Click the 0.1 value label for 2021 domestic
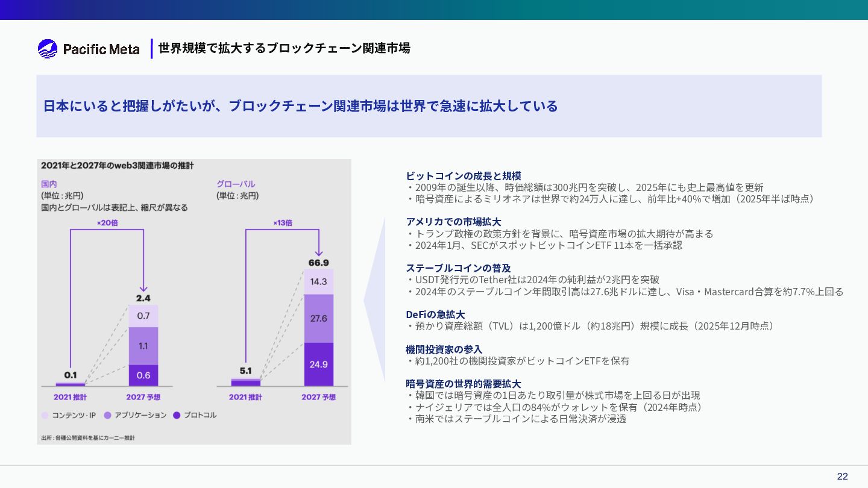868x488 pixels. click(71, 375)
